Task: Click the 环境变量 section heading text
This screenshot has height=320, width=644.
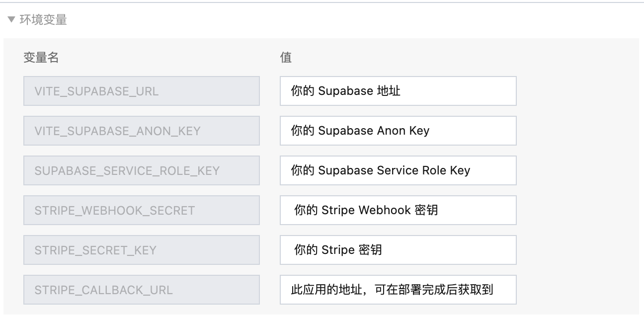Action: [x=43, y=20]
